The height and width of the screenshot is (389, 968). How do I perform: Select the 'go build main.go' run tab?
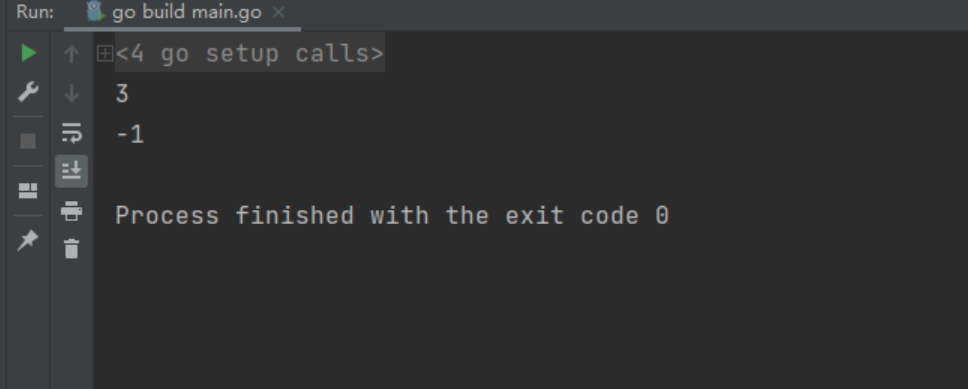tap(183, 13)
